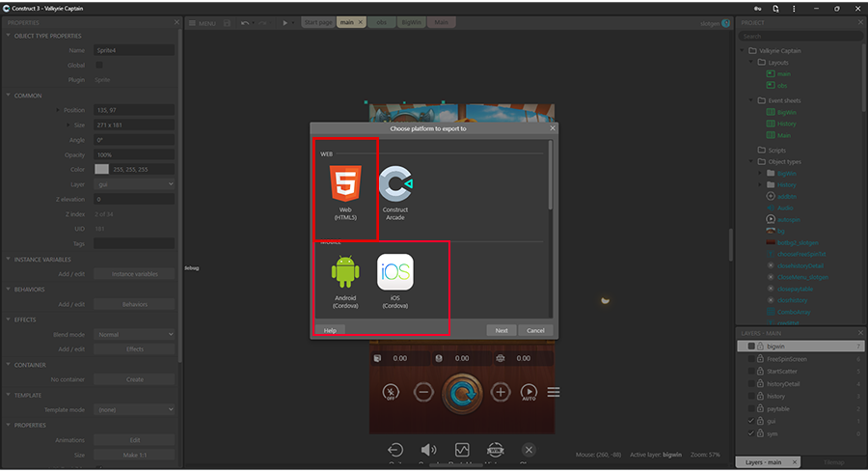Click the undo arrow in the toolbar
The width and height of the screenshot is (868, 472).
(x=245, y=22)
